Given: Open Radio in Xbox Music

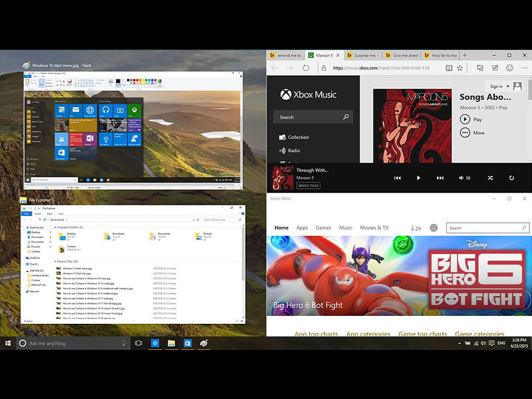Looking at the screenshot, I should (290, 150).
